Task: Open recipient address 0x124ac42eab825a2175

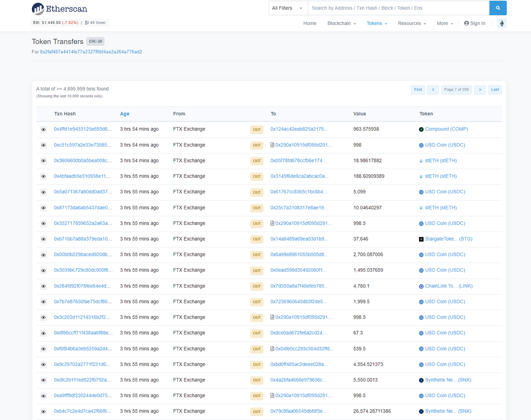Action: pyautogui.click(x=300, y=129)
